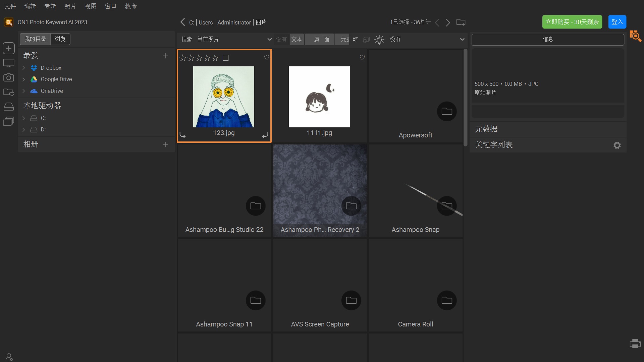The image size is (644, 362).
Task: Expand the 元数据 panel section
Action: 548,129
